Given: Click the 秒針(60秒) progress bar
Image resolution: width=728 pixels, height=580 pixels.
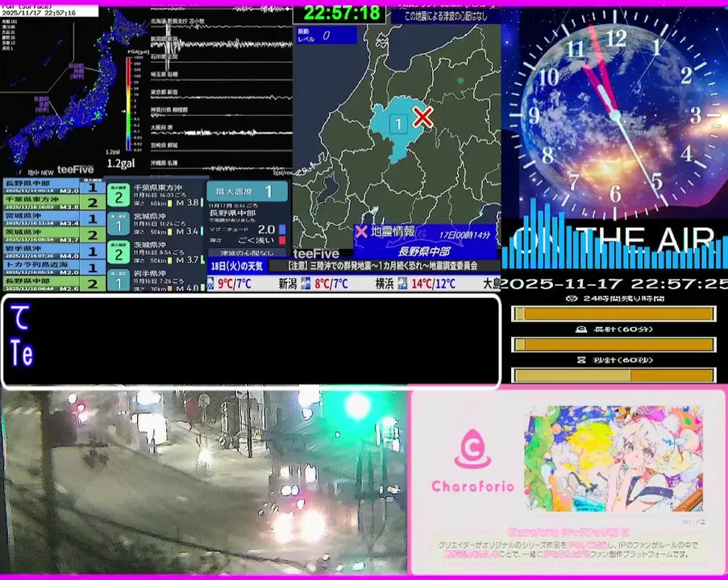Looking at the screenshot, I should 614,375.
